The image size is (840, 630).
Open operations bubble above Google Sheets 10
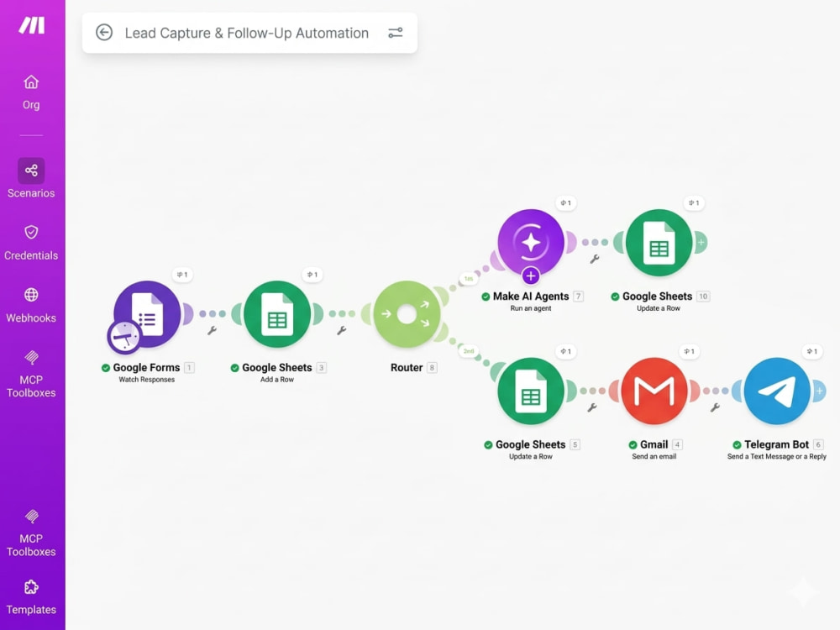(x=694, y=203)
